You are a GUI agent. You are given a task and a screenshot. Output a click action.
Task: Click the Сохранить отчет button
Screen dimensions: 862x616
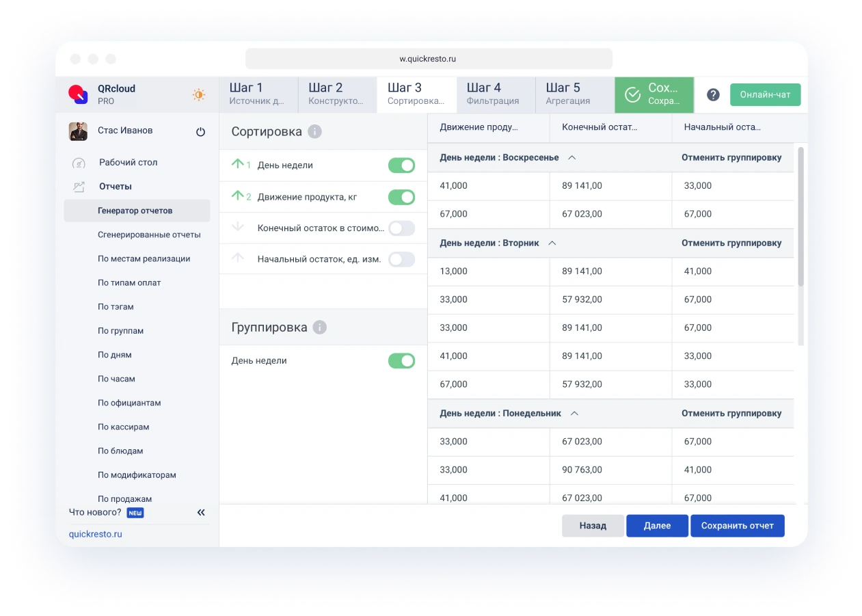pos(738,525)
